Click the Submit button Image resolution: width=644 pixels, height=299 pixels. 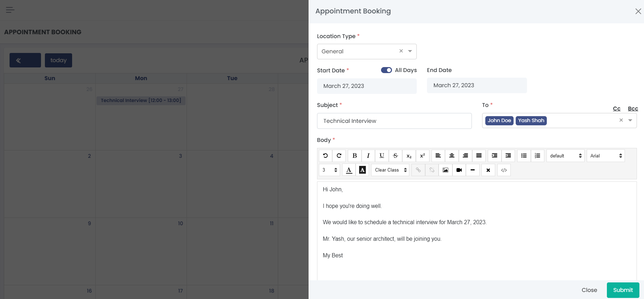tap(623, 290)
